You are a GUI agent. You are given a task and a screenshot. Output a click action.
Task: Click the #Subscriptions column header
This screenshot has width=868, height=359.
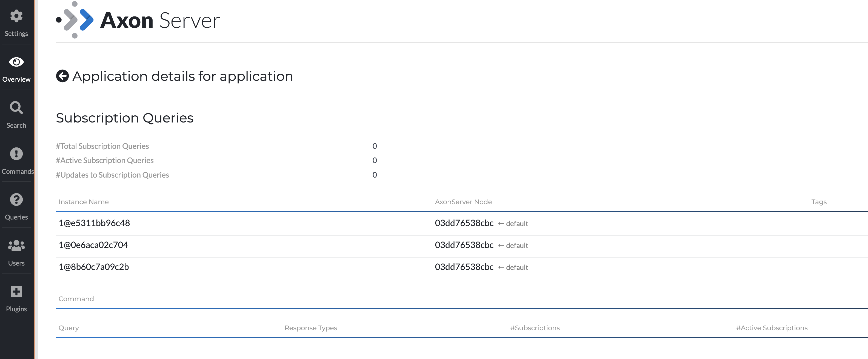535,328
